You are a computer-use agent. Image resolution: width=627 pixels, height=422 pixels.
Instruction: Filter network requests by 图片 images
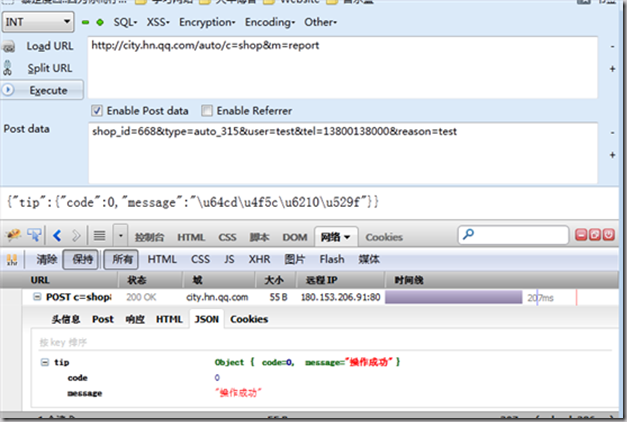(295, 259)
